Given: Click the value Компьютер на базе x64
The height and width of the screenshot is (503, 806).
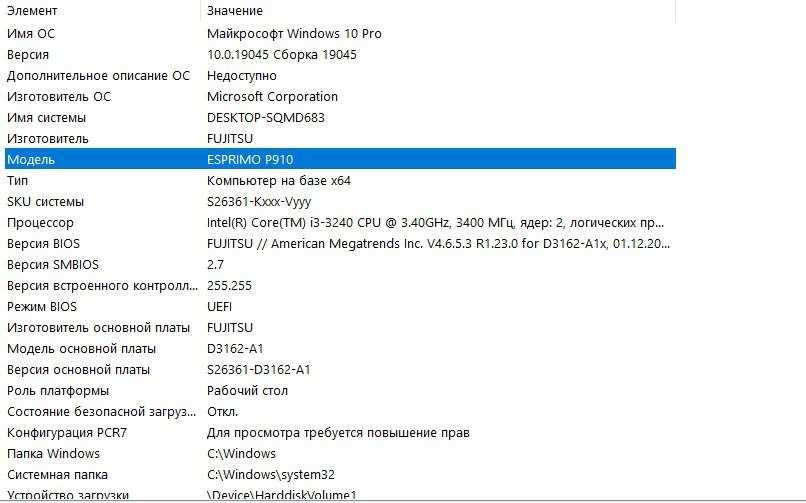Looking at the screenshot, I should click(x=279, y=181).
